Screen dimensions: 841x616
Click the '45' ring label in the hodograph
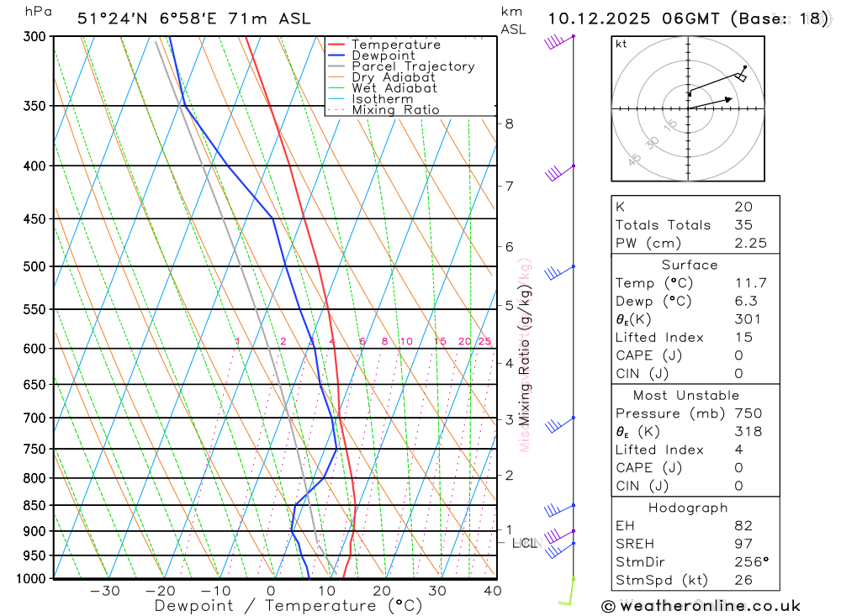(x=634, y=159)
